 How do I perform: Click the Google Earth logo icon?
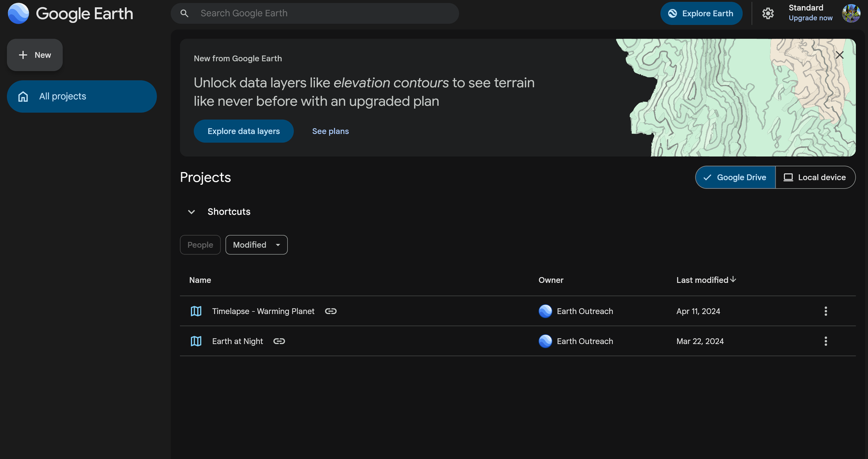tap(18, 13)
